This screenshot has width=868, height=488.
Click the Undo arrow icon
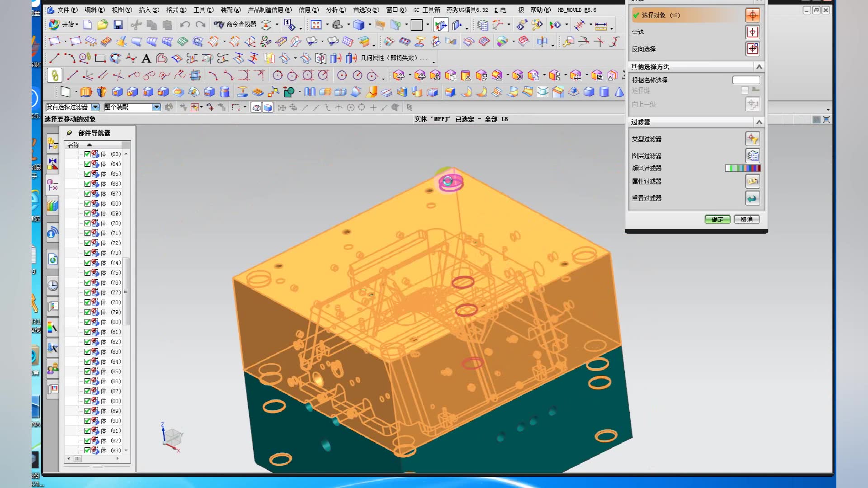(185, 24)
